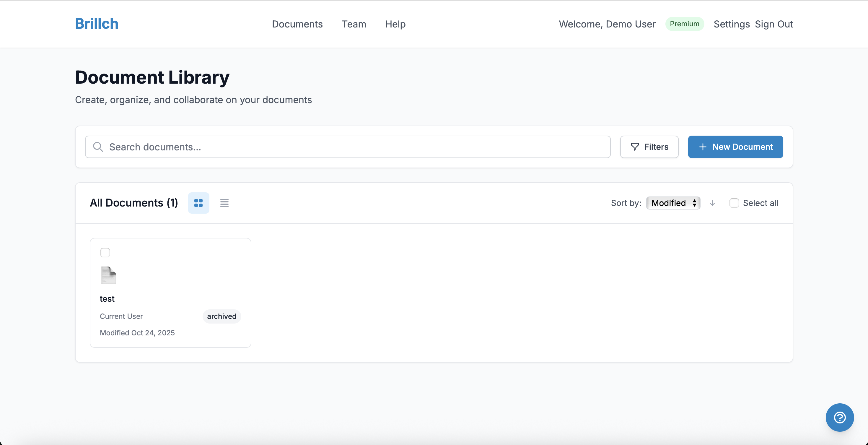Click the archived status tag

click(222, 316)
